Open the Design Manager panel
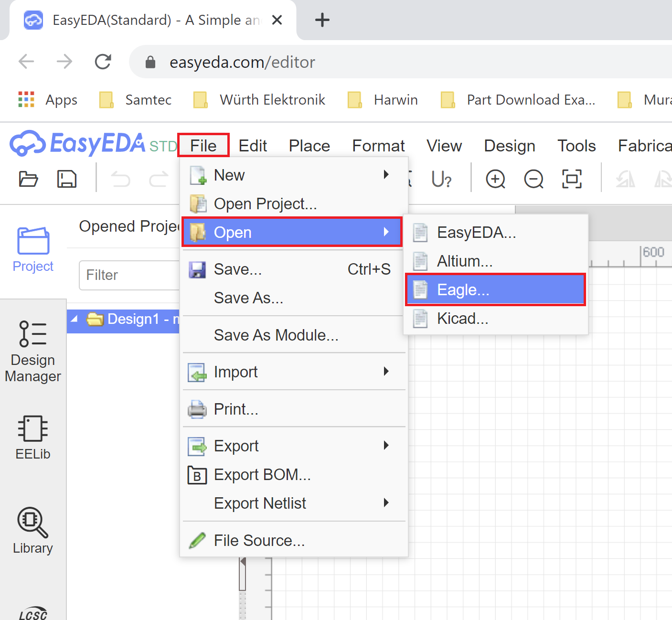This screenshot has width=672, height=620. [x=33, y=352]
